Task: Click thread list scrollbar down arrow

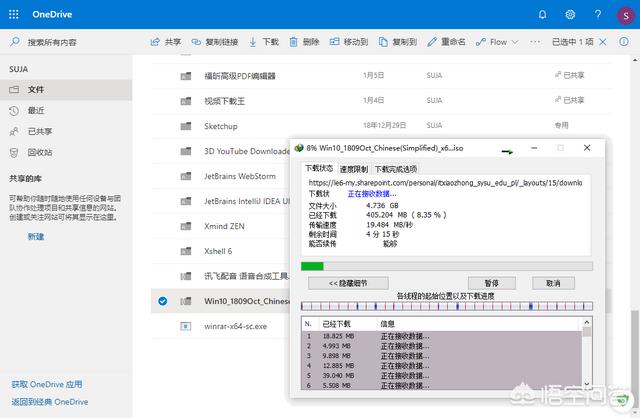Action: point(587,384)
